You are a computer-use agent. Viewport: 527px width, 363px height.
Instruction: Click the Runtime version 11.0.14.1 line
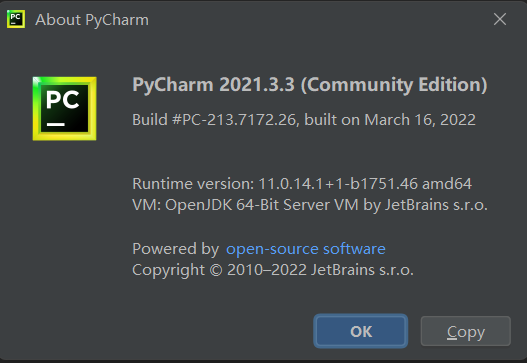(x=302, y=184)
